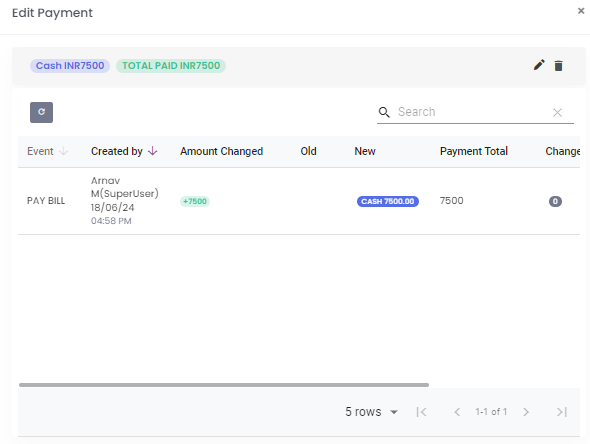Click the 0 change badge

555,201
